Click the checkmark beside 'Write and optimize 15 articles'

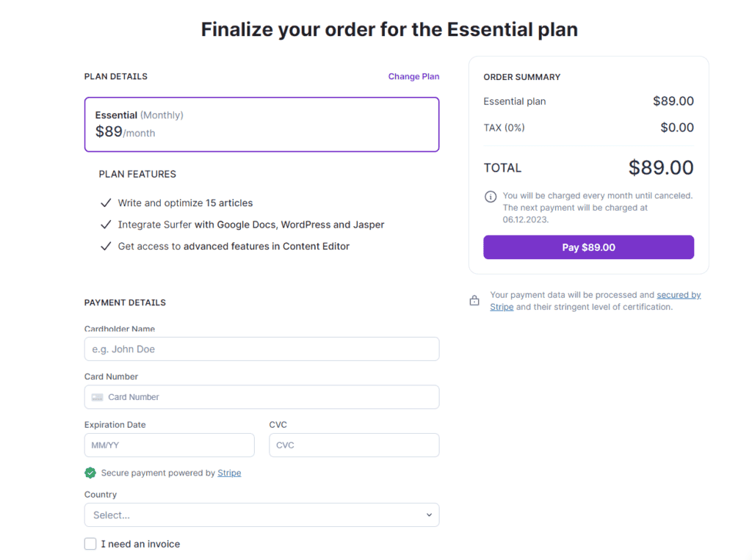(106, 203)
